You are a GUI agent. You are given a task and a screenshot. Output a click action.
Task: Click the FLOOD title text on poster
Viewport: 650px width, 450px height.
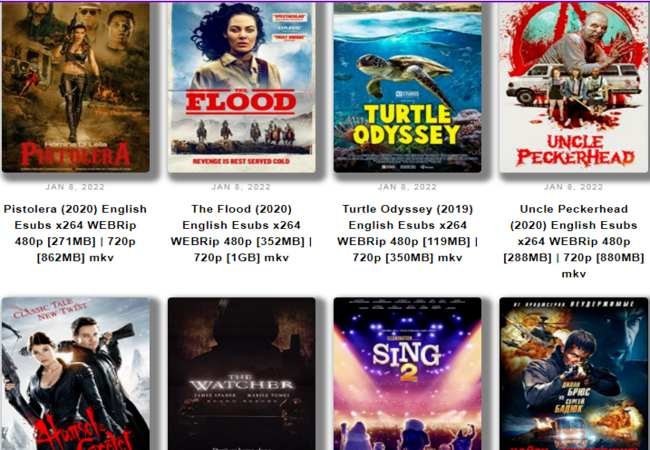(241, 102)
